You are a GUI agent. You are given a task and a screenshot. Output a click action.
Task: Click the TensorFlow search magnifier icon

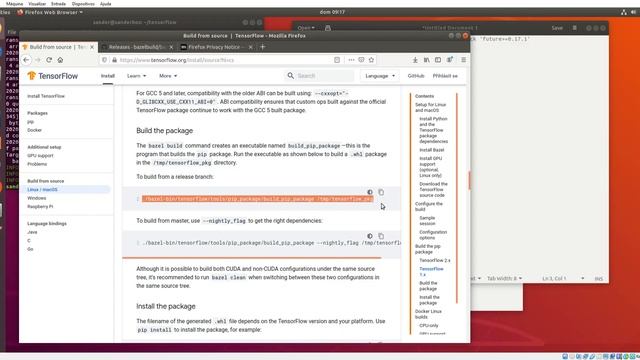pos(291,76)
